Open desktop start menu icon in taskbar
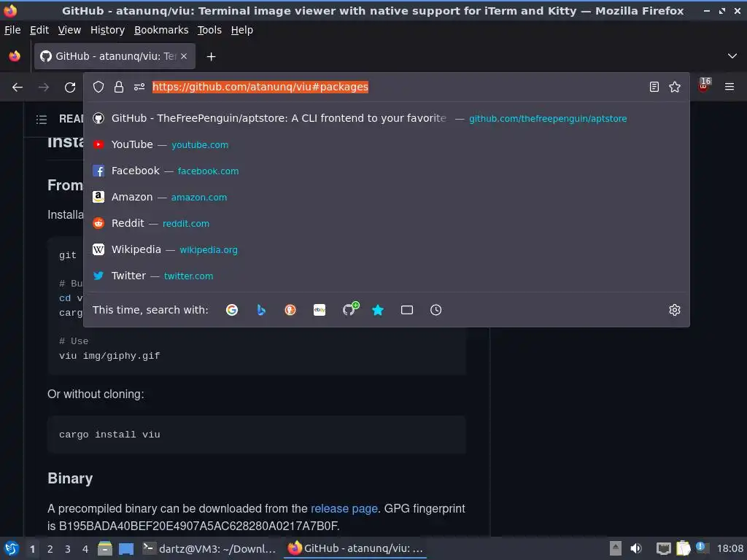 pos(12,548)
